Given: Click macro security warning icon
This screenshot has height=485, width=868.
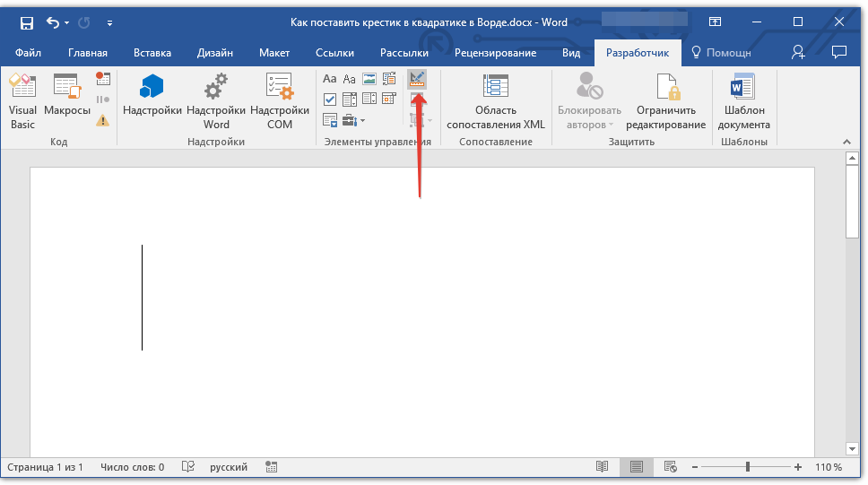Looking at the screenshot, I should tap(103, 119).
